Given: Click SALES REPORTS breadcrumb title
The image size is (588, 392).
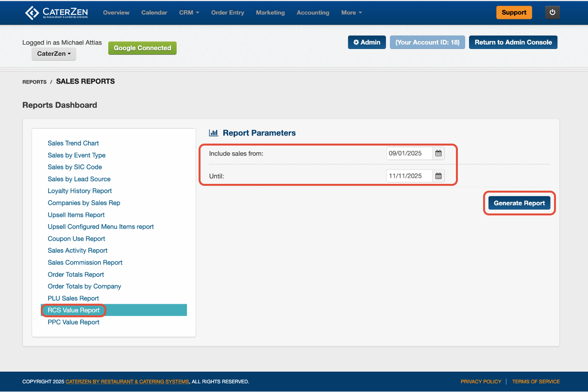Looking at the screenshot, I should click(85, 82).
